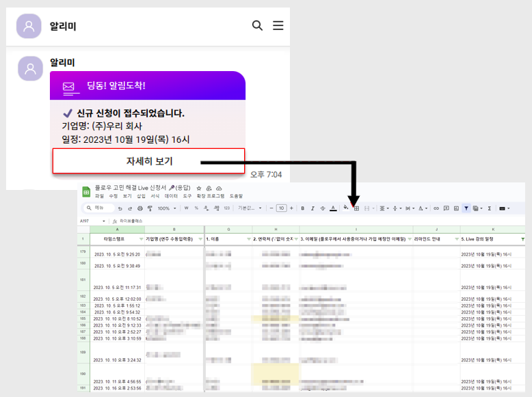Insert a link from the toolbar
This screenshot has width=532, height=397.
(436, 208)
